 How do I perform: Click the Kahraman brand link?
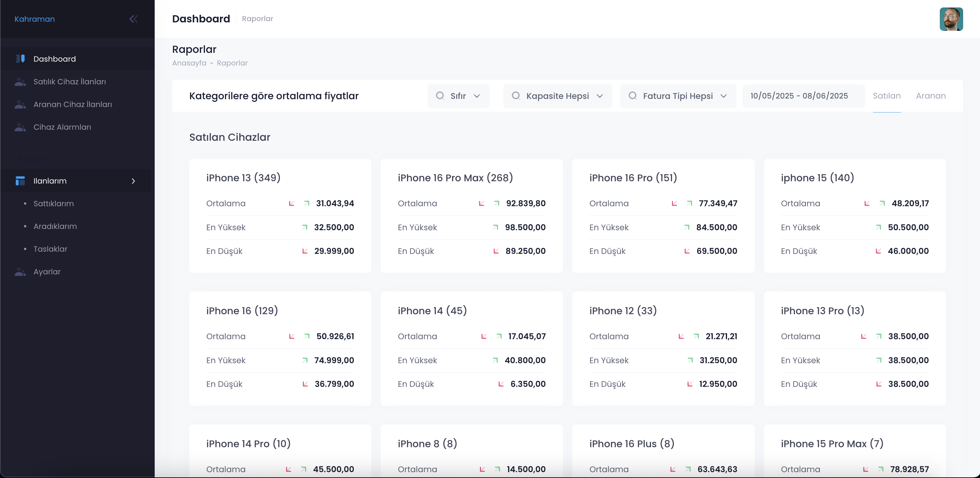pyautogui.click(x=35, y=19)
